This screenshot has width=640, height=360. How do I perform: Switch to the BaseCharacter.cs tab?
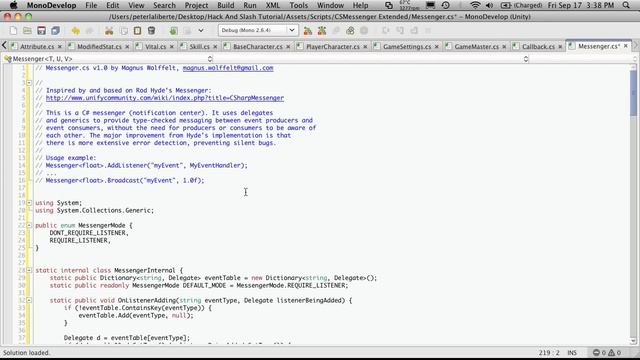[x=257, y=47]
